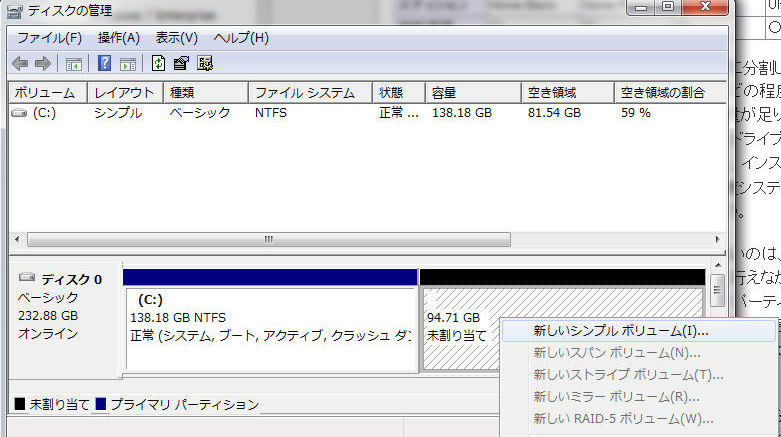Toggle the action pane toolbar icon
Viewport: 781px width, 437px height.
(x=128, y=64)
